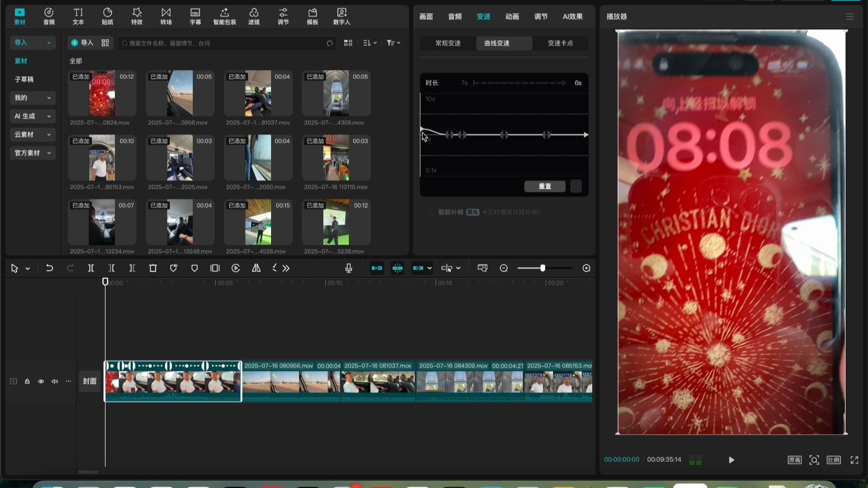Click the QR code scan import icon
The width and height of the screenshot is (868, 488).
click(x=105, y=43)
